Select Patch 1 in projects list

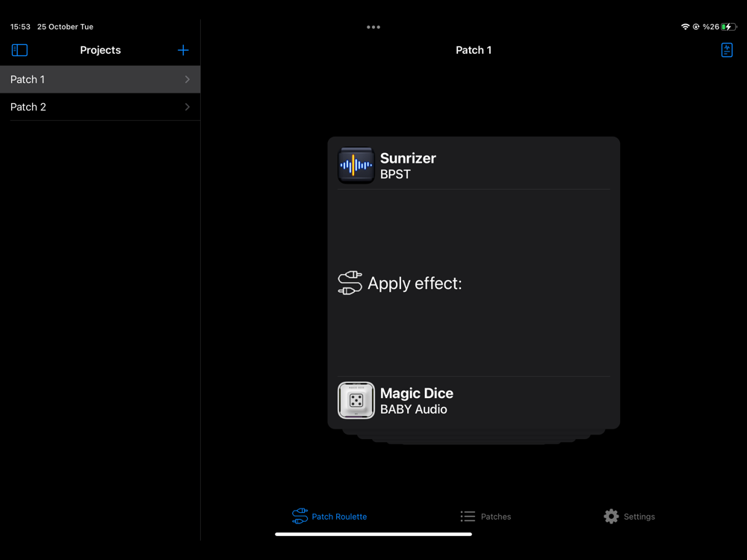coord(100,80)
